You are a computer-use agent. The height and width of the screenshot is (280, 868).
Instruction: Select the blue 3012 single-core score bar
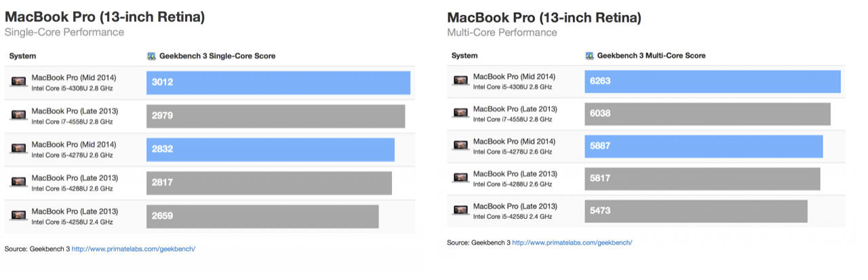click(278, 83)
